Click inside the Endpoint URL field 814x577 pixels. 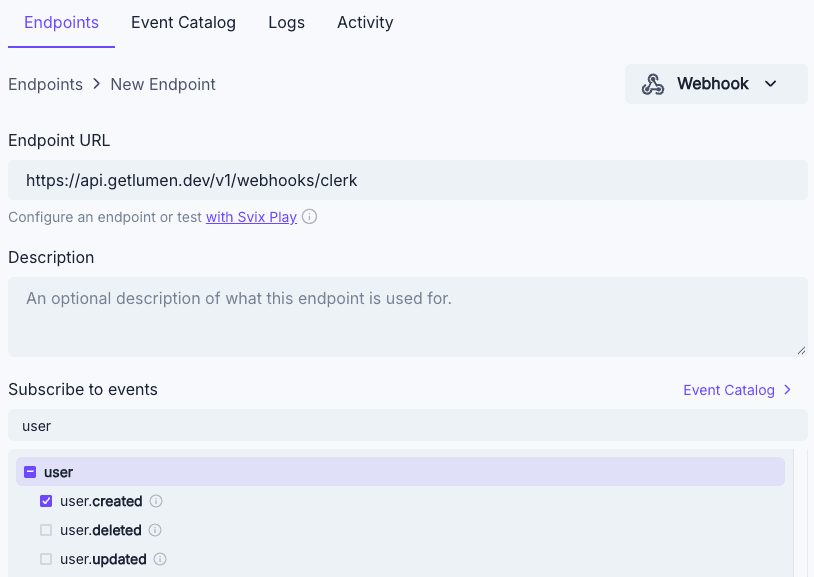pos(400,179)
